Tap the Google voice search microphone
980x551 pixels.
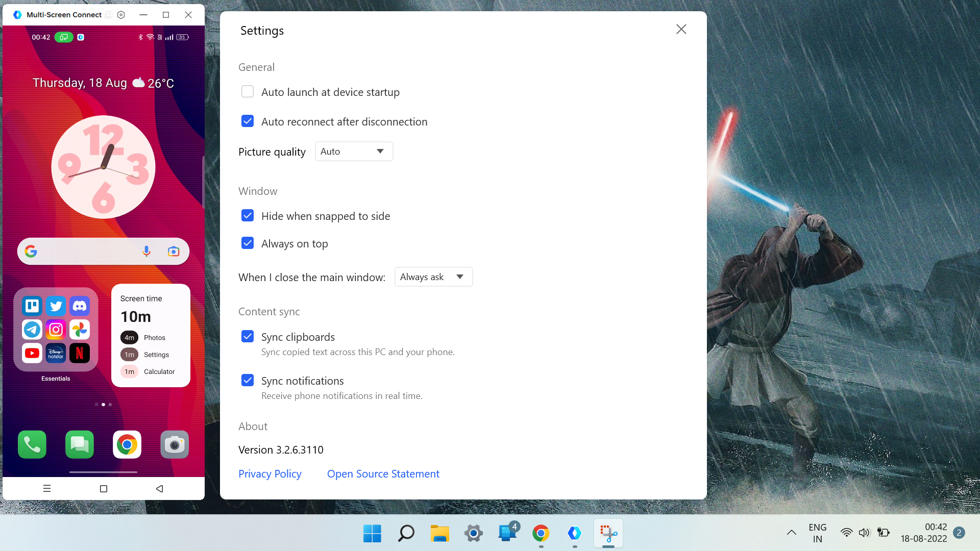point(146,251)
